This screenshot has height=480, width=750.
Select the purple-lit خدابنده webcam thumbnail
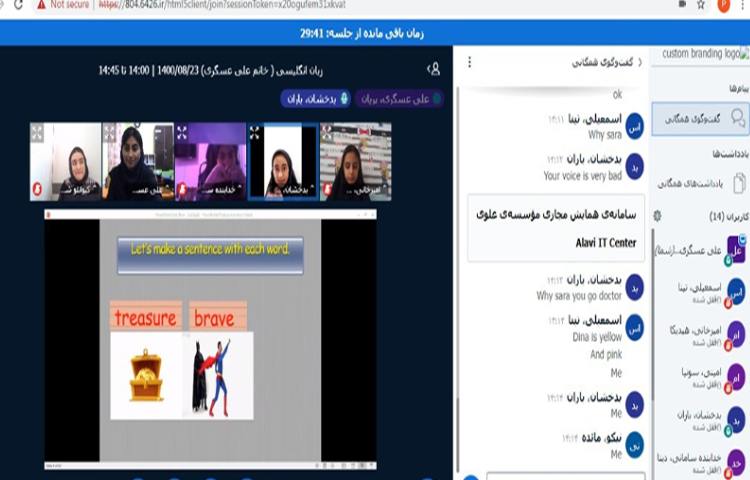[x=210, y=162]
